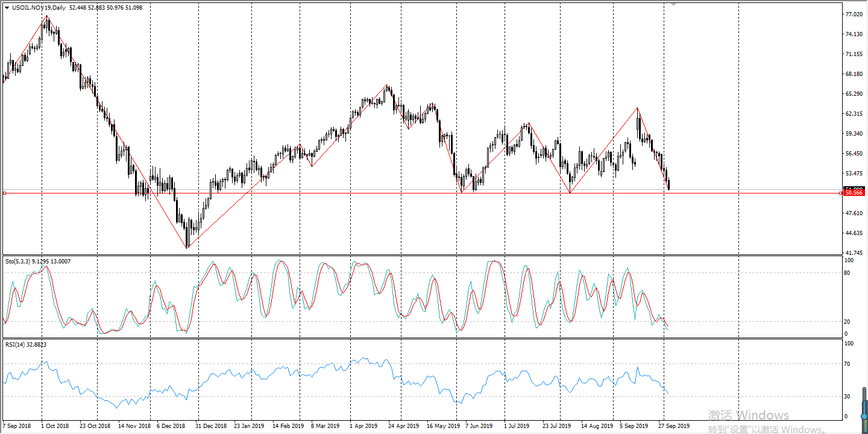This screenshot has height=434, width=868.
Task: Click the 80 level on Stochastic scale
Action: pos(848,273)
